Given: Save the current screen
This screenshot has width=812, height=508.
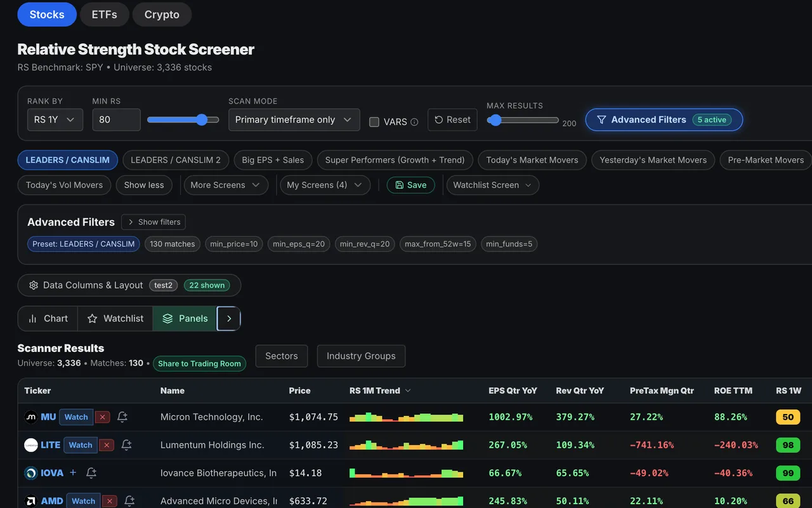Looking at the screenshot, I should [411, 185].
